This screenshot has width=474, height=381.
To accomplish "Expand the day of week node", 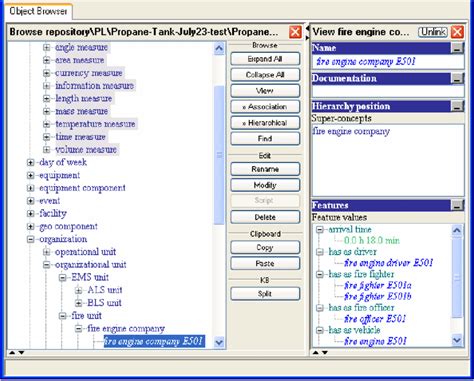I will (30, 162).
